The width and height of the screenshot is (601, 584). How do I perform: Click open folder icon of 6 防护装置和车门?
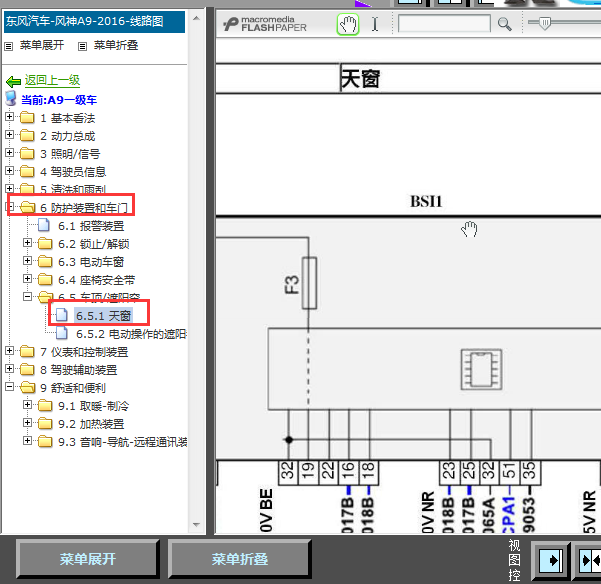click(28, 207)
